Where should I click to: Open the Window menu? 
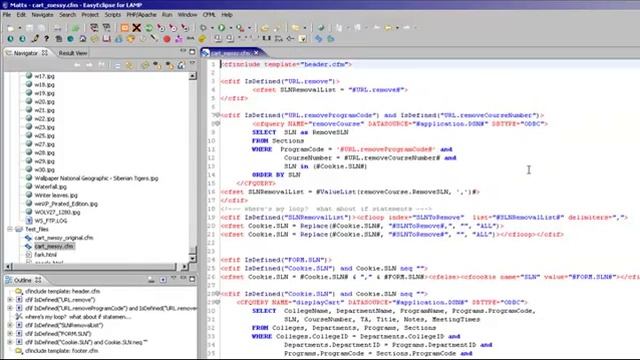[x=187, y=15]
